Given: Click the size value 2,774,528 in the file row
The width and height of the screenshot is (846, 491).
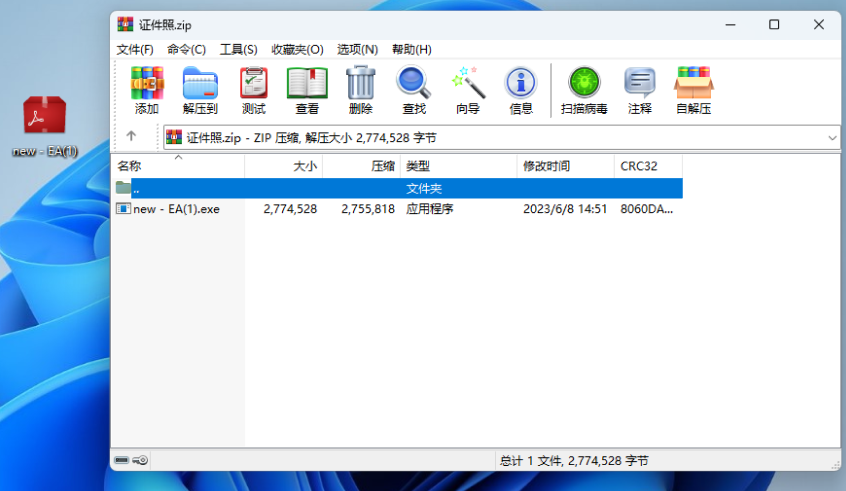Looking at the screenshot, I should click(290, 209).
